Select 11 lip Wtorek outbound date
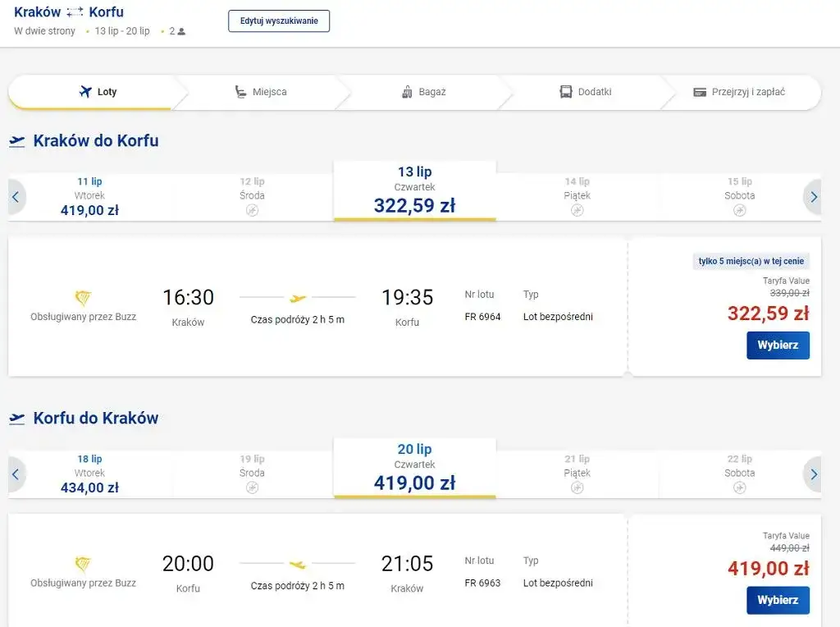 tap(89, 197)
